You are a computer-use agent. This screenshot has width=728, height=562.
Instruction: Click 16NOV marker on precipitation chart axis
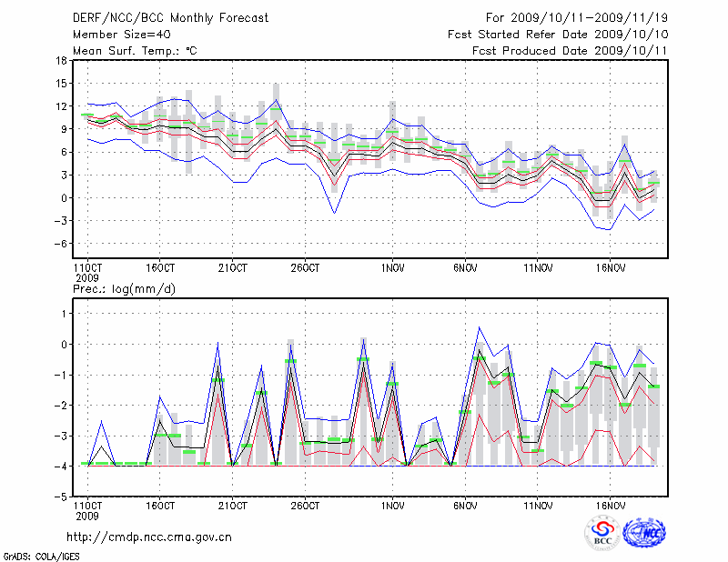[x=610, y=505]
